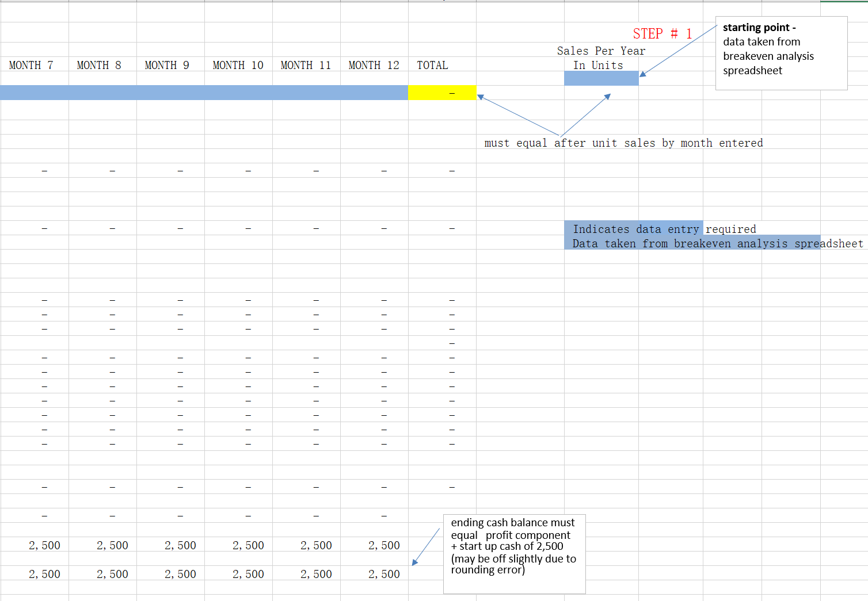Viewport: 868px width, 601px height.
Task: Select the MONTH 12 column header
Action: pos(374,65)
